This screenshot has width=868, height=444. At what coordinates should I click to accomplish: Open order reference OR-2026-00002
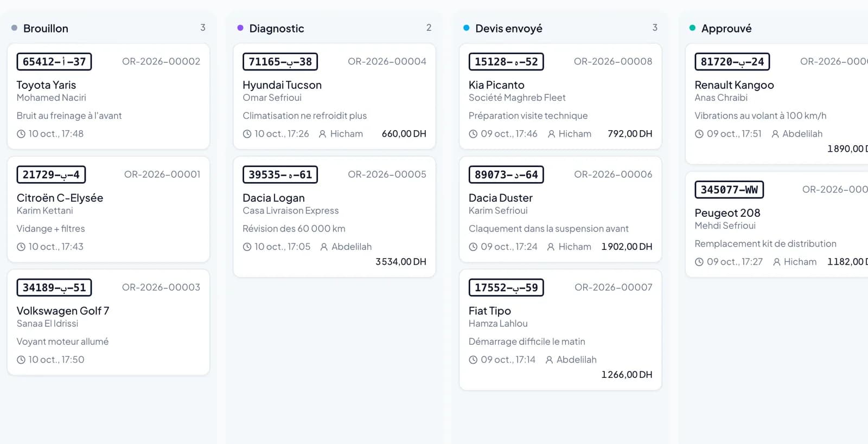point(161,61)
